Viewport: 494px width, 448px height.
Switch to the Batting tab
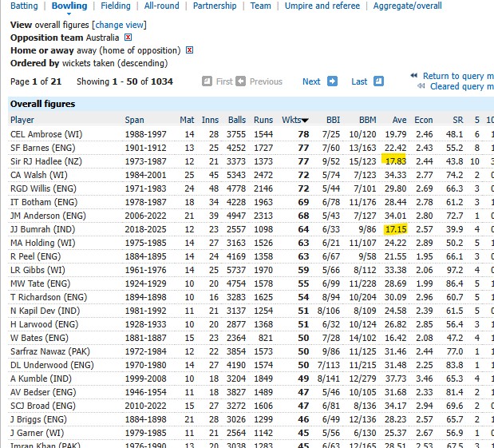(x=24, y=6)
